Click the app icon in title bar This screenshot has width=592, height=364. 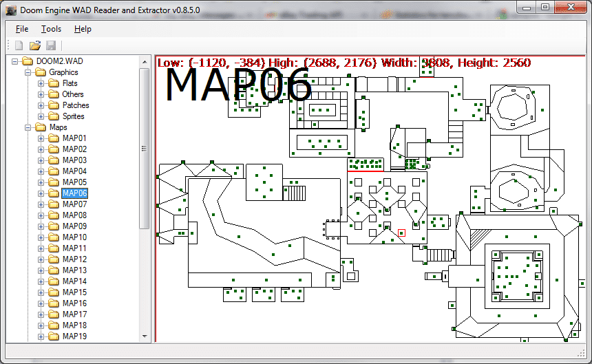[11, 10]
